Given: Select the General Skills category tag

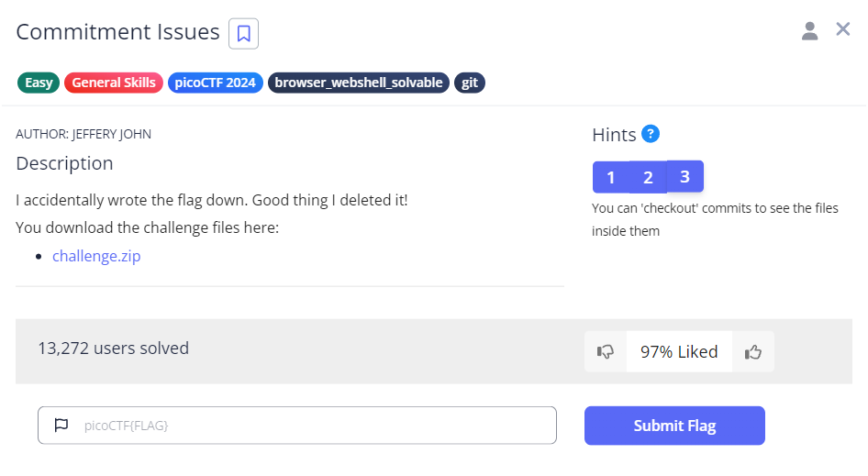Looking at the screenshot, I should click(x=114, y=83).
